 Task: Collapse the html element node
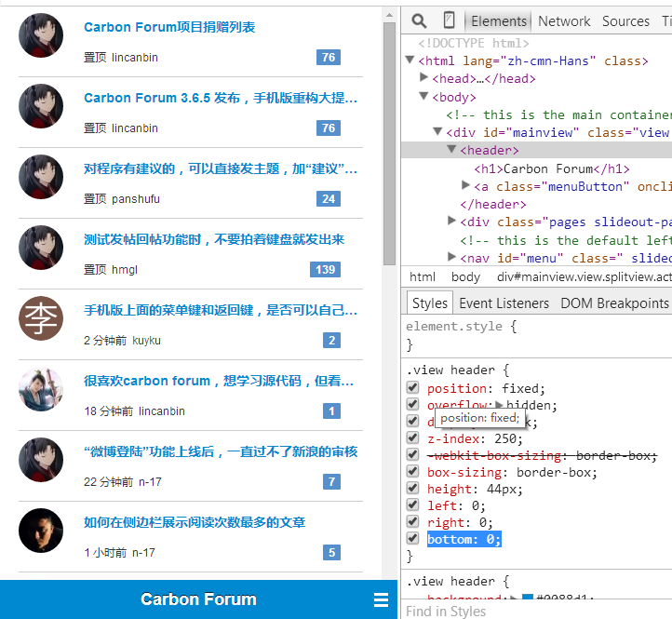[410, 60]
